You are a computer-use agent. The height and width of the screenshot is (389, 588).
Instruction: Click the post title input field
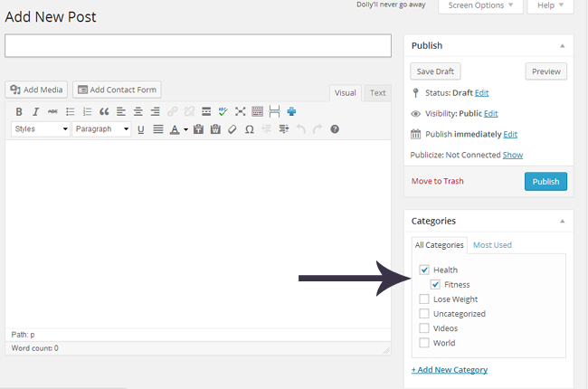(x=198, y=46)
